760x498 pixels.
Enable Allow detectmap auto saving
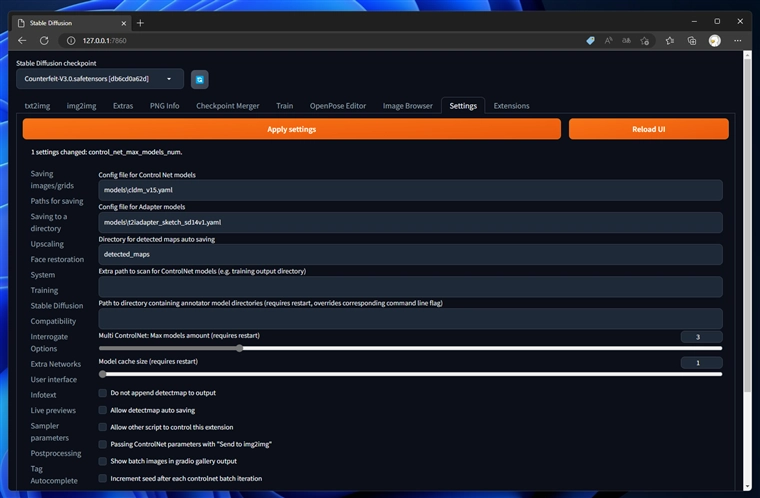(102, 410)
